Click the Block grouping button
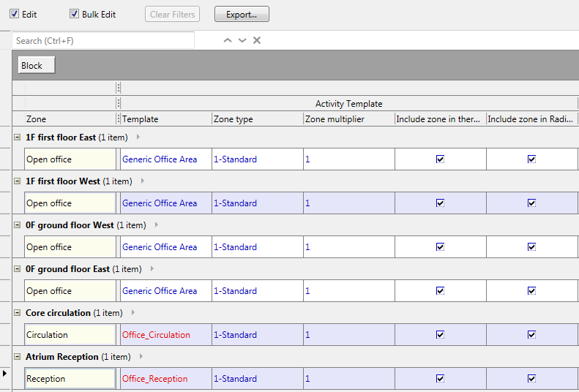Screen dimensions: 579x392 click(36, 66)
